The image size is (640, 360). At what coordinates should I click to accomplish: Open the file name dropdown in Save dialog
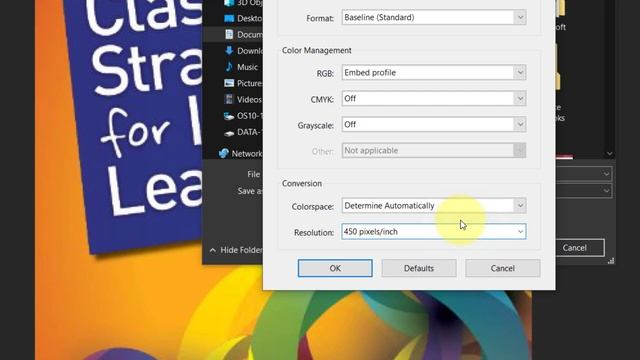(606, 174)
